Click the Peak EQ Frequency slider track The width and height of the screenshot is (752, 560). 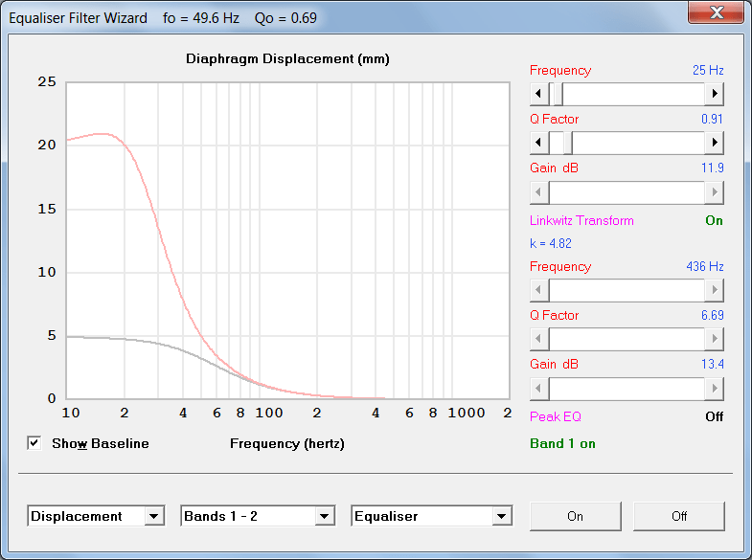[x=627, y=290]
